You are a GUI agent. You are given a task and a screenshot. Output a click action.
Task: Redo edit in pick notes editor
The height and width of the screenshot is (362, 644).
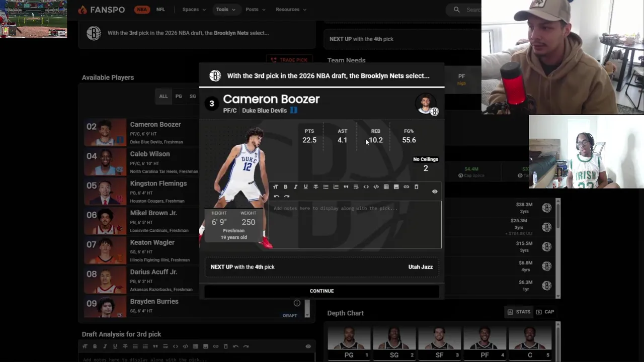coord(286,197)
